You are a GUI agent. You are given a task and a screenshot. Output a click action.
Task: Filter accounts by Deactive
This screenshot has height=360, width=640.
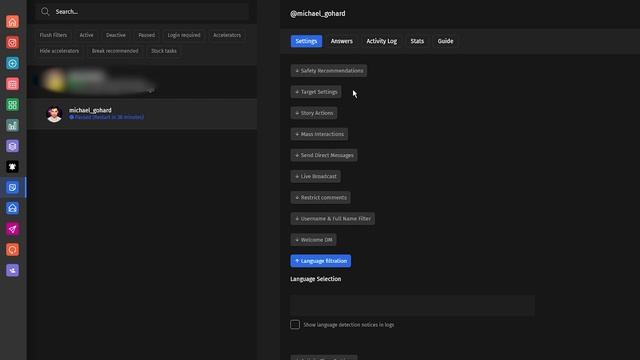(x=116, y=35)
